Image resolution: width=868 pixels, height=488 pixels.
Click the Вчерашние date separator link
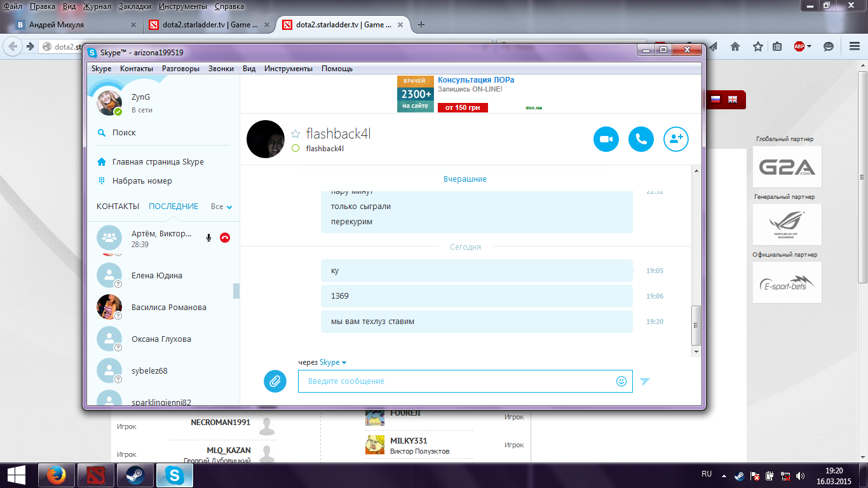click(x=465, y=179)
